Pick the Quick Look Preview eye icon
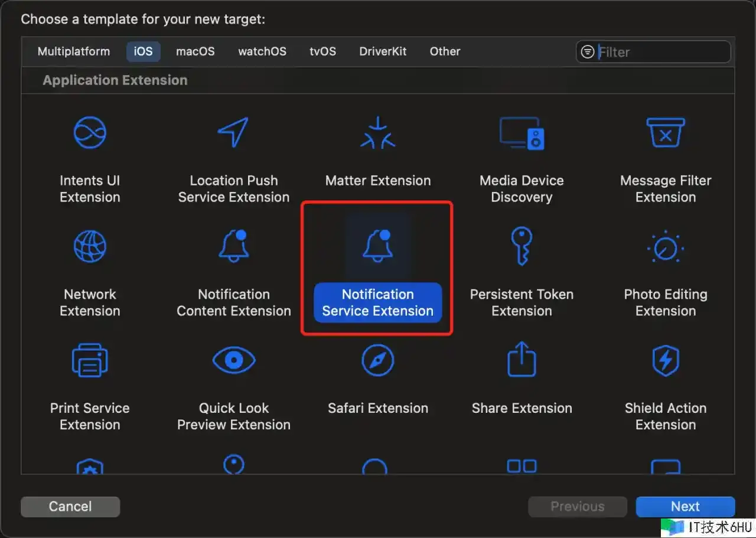The height and width of the screenshot is (538, 756). (x=233, y=360)
